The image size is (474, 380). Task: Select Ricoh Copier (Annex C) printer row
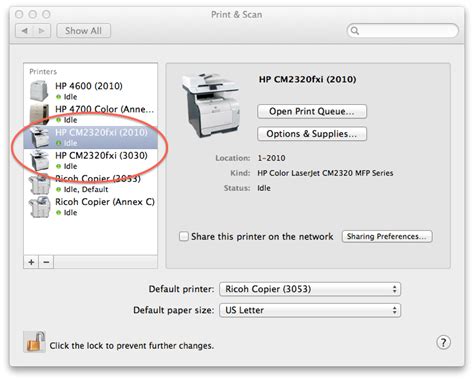(91, 207)
